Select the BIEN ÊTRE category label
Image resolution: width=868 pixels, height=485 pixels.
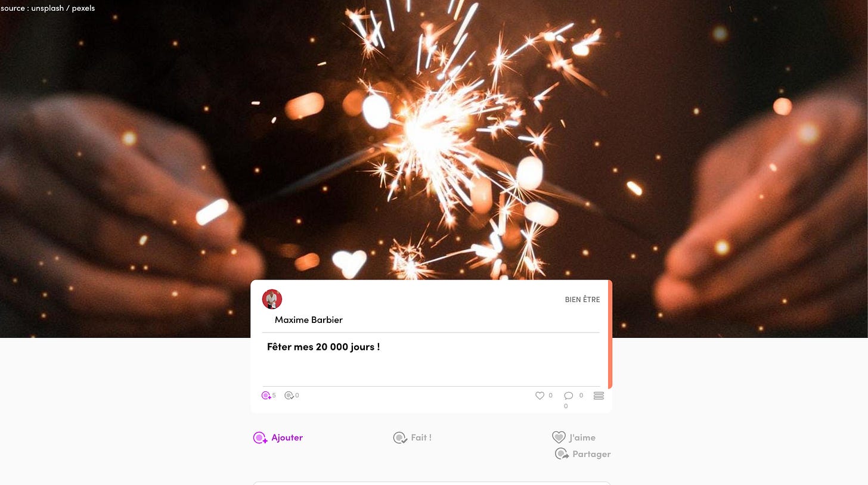click(582, 300)
